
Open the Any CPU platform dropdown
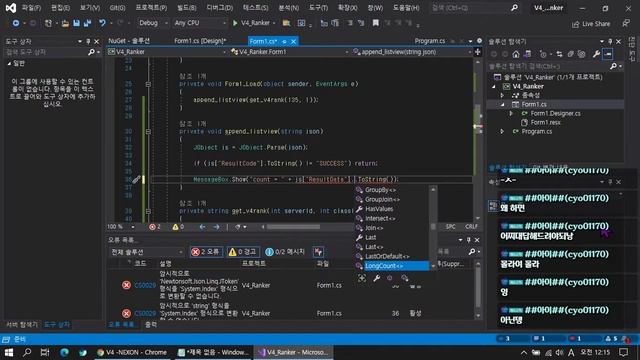pyautogui.click(x=200, y=23)
